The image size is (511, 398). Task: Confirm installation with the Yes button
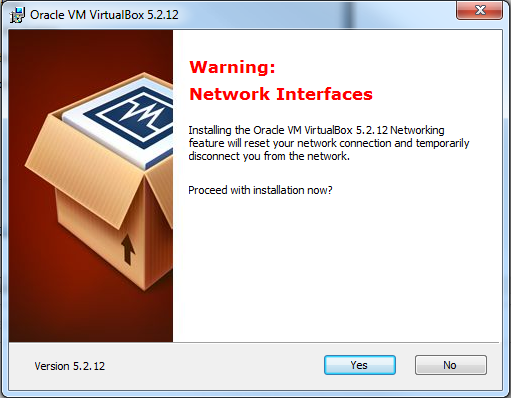coord(360,365)
